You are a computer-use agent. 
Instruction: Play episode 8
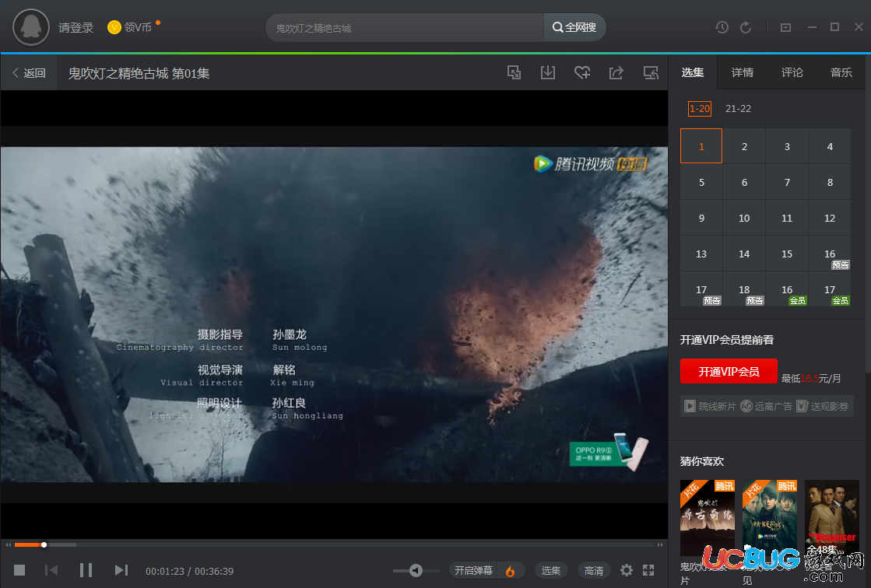coord(830,182)
